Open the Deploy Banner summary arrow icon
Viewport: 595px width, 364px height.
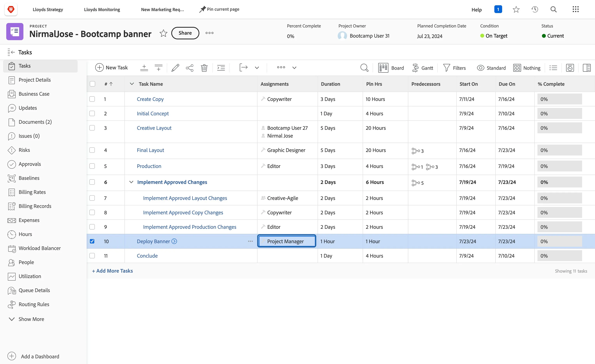click(x=174, y=241)
